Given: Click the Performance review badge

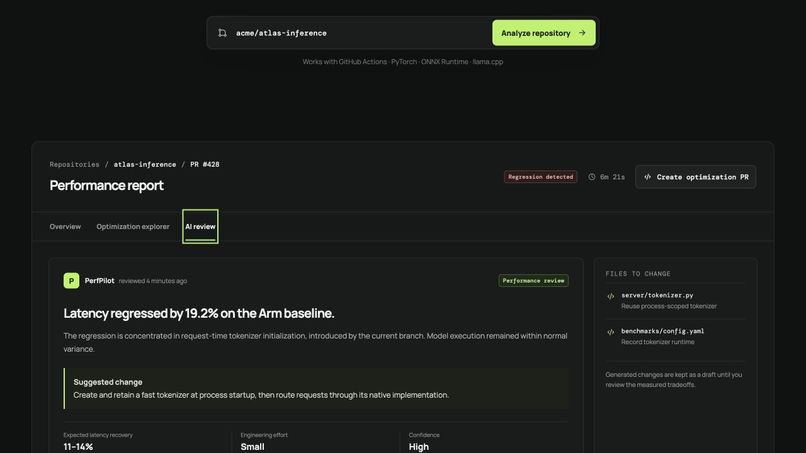Looking at the screenshot, I should [534, 281].
